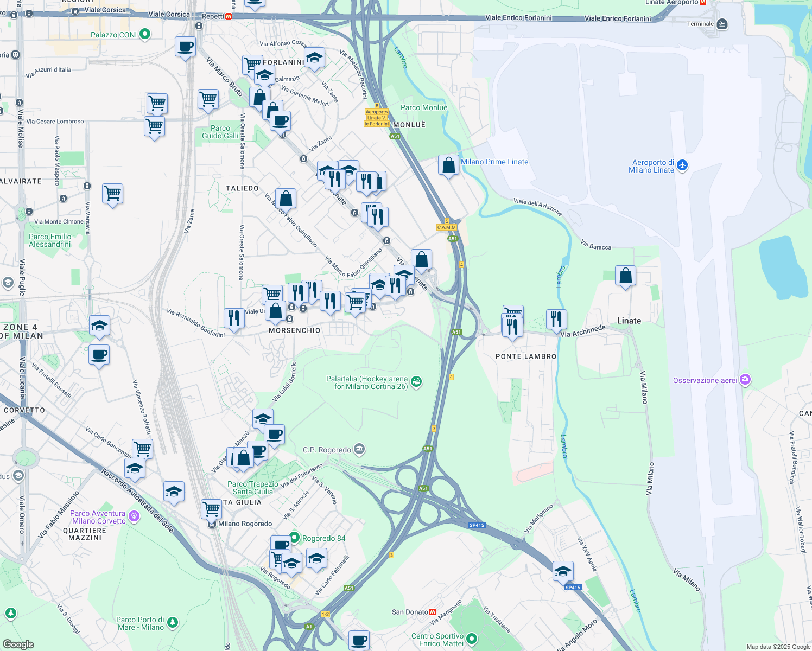This screenshot has height=651, width=812.
Task: Select the C.P. Rogoredo museum icon
Action: [x=359, y=449]
